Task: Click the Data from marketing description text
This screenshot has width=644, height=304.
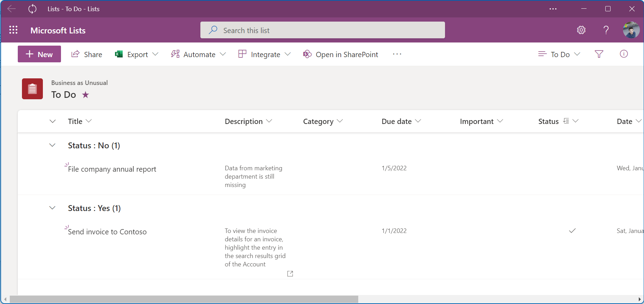Action: click(254, 177)
